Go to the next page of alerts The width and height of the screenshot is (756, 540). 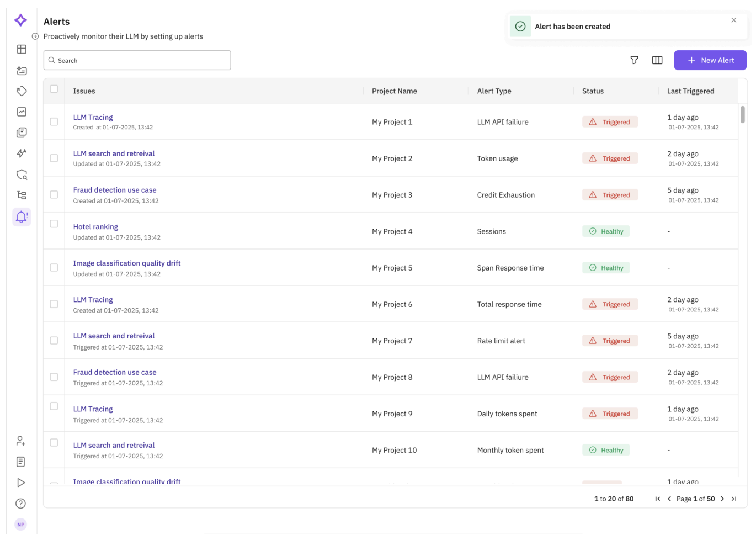point(722,499)
